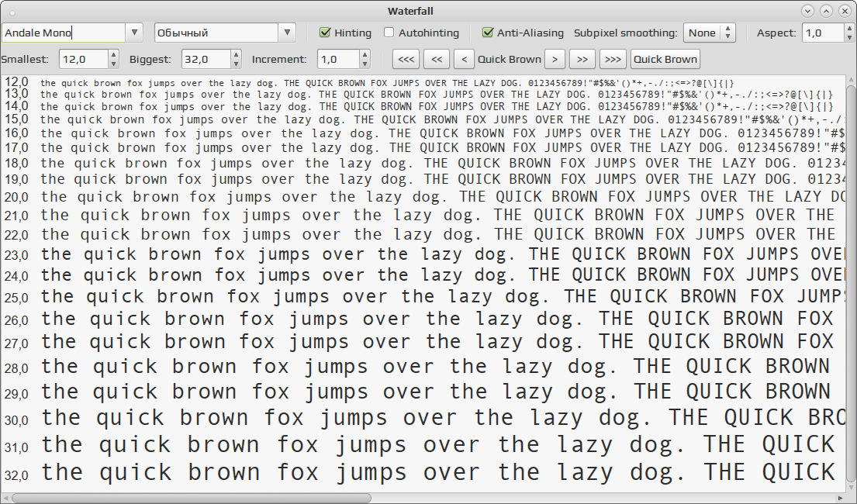The width and height of the screenshot is (857, 504).
Task: Close the Waterfall window
Action: point(845,11)
